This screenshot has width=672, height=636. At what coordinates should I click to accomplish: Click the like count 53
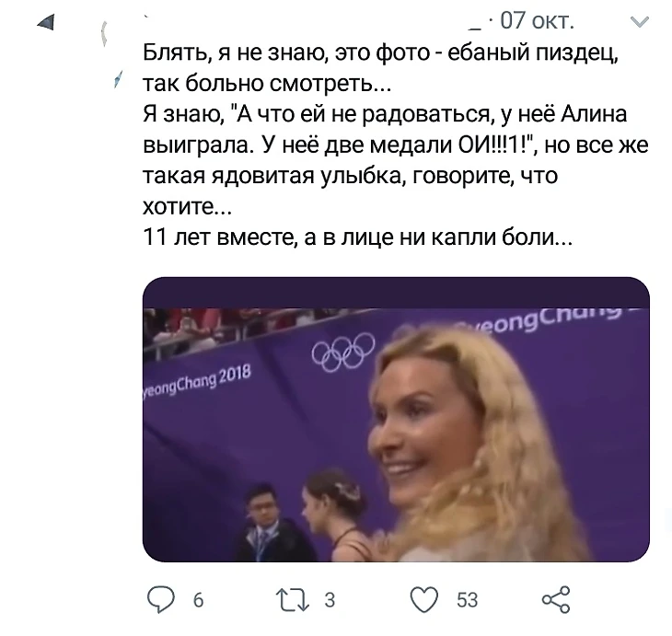pyautogui.click(x=468, y=600)
